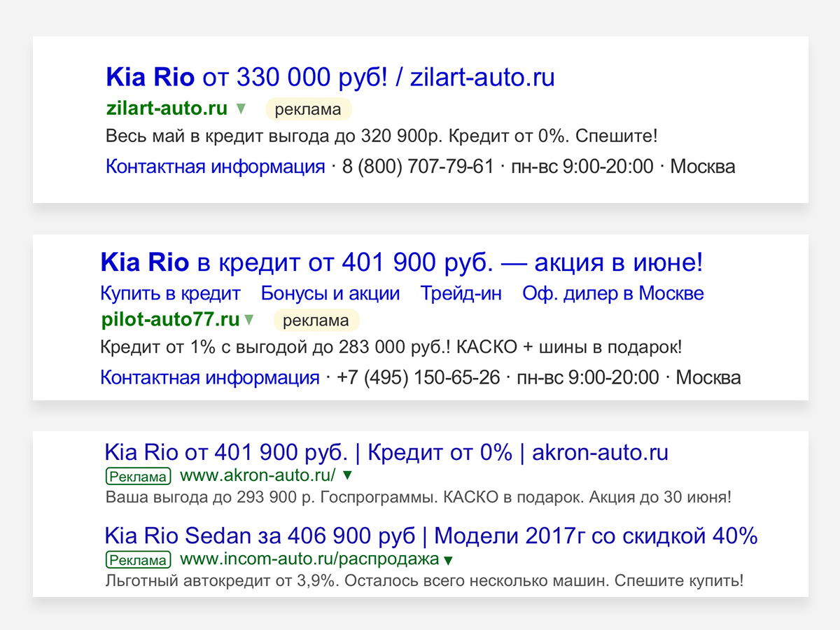Select the text Кредит от 1% с выгодой
This screenshot has width=840, height=630.
[204, 346]
